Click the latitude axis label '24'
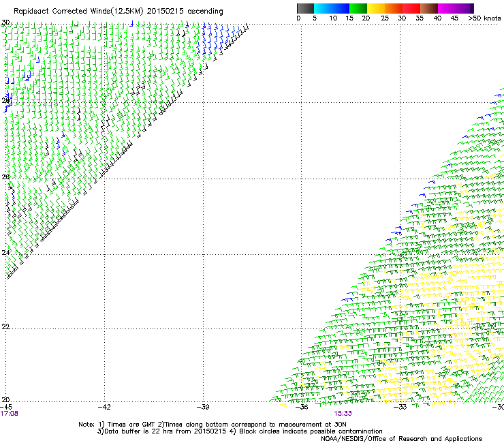 (5, 253)
